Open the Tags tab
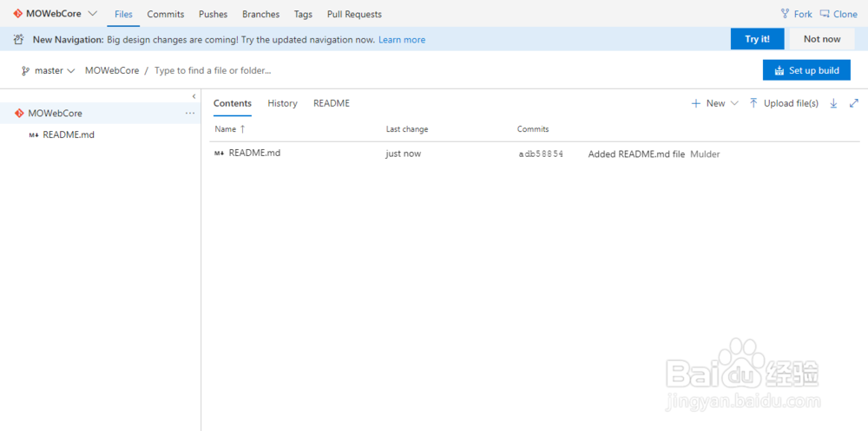 coord(303,15)
